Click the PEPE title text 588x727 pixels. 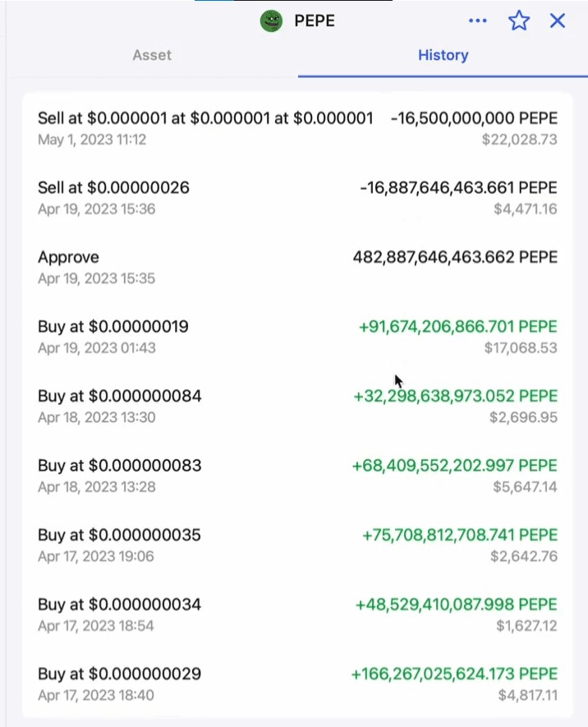coord(315,21)
